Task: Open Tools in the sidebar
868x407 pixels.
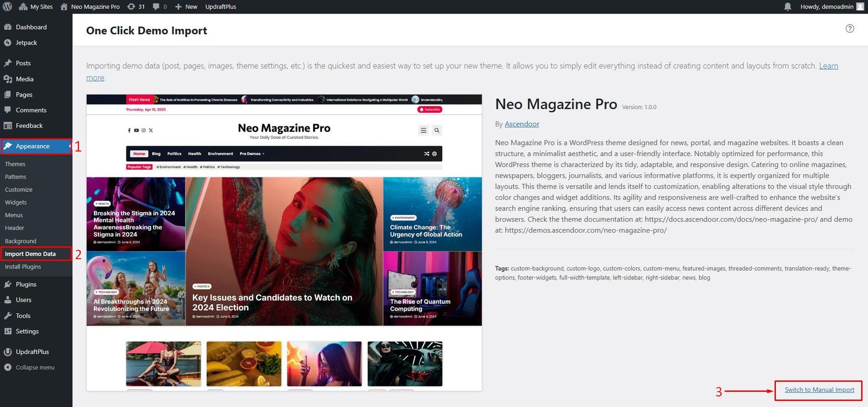Action: click(23, 315)
